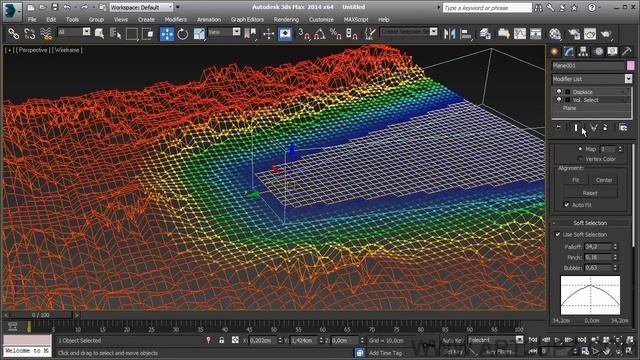Activate the Select and Move tool

(x=167, y=34)
